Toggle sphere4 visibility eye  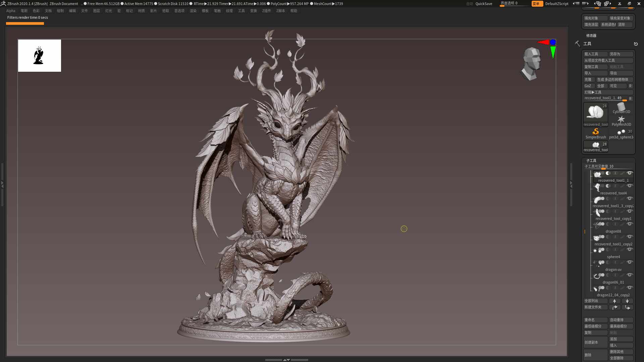click(x=630, y=249)
